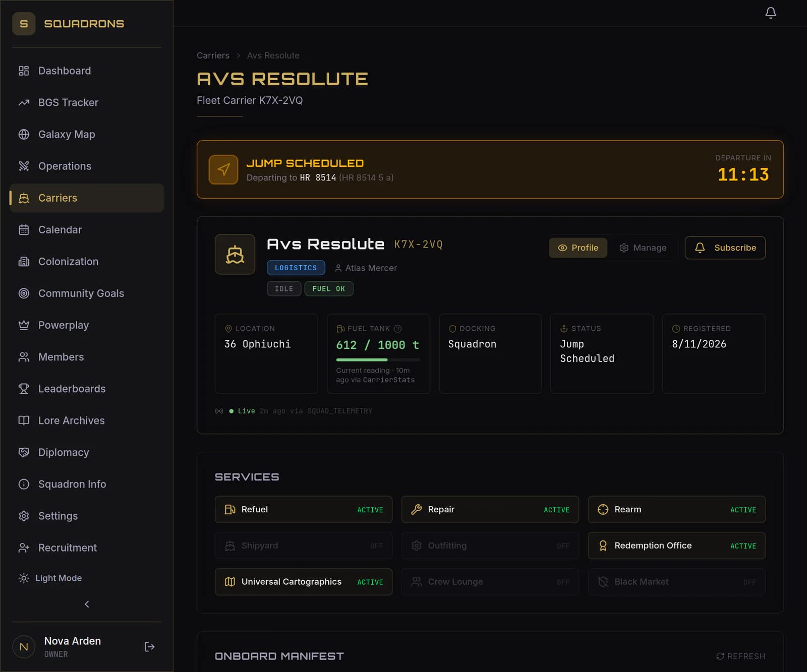Open the notifications bell icon
807x672 pixels.
click(x=770, y=13)
